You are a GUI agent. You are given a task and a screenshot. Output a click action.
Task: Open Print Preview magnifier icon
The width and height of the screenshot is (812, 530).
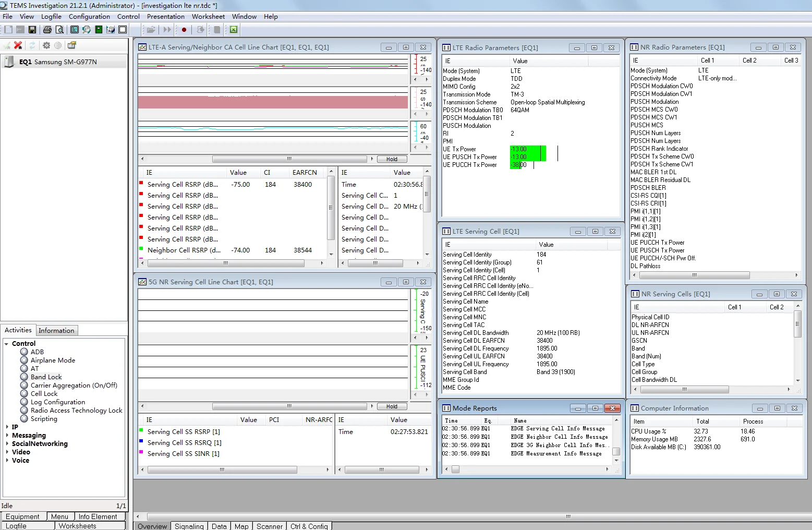coord(59,30)
